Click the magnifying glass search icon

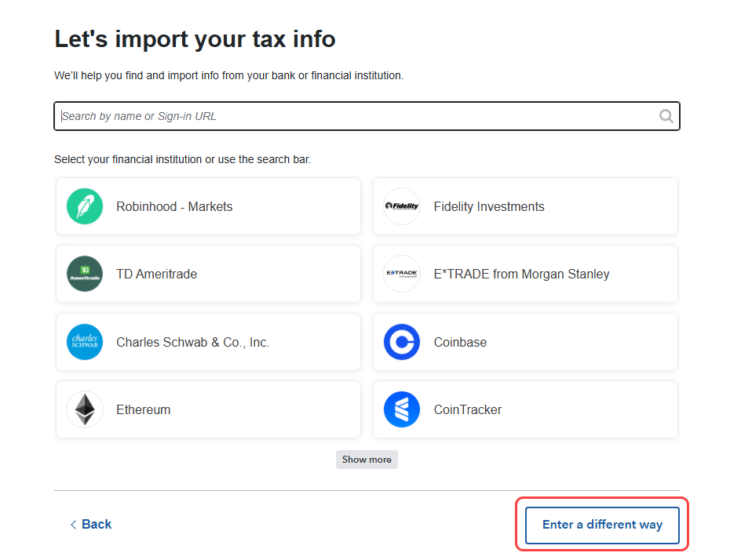tap(666, 116)
